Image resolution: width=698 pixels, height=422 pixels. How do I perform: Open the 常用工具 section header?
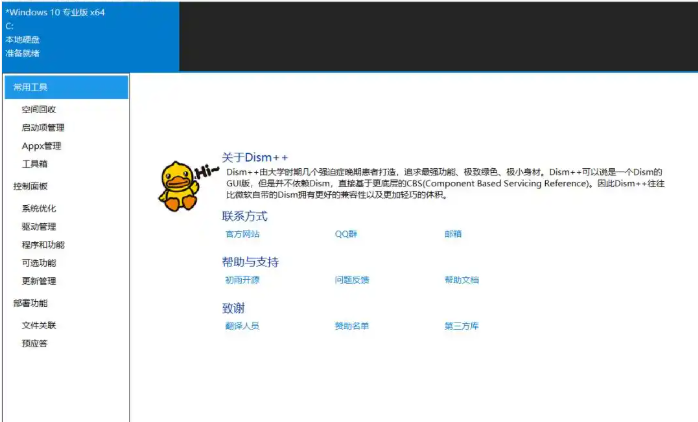tap(66, 87)
